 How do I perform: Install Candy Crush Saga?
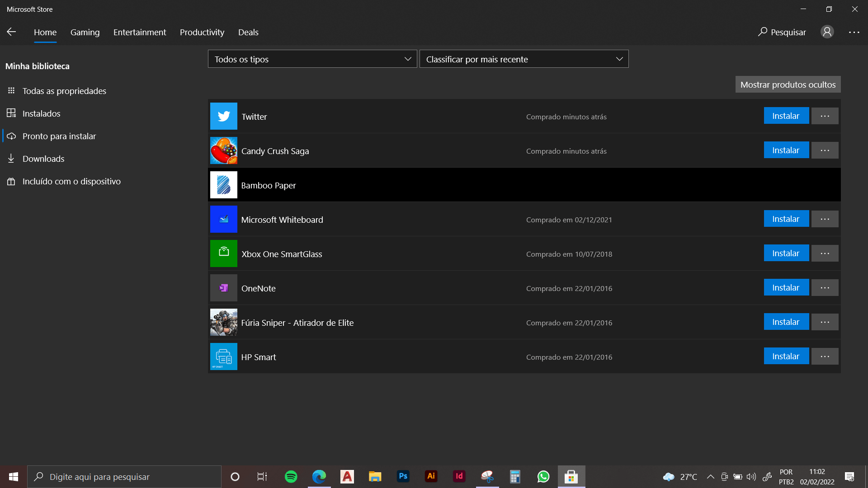point(786,150)
